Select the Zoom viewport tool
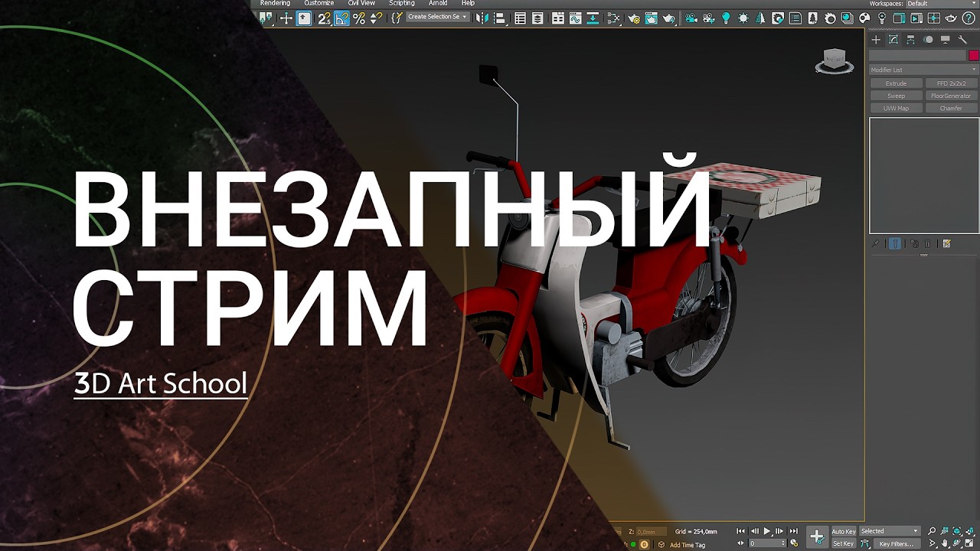Viewport: 980px width, 551px height. pyautogui.click(x=932, y=531)
